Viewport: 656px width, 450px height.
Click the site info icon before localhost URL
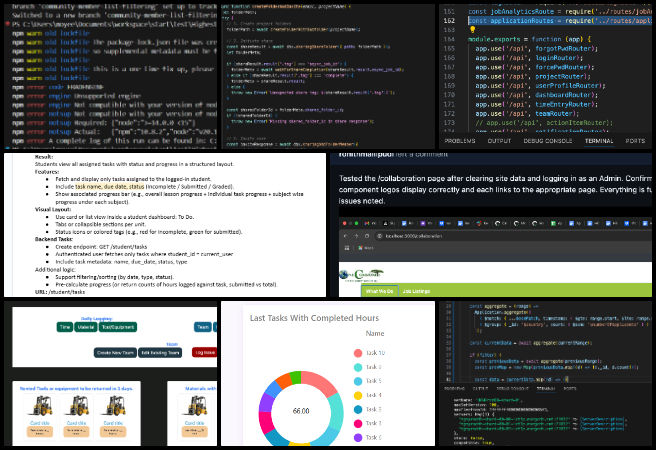click(379, 236)
